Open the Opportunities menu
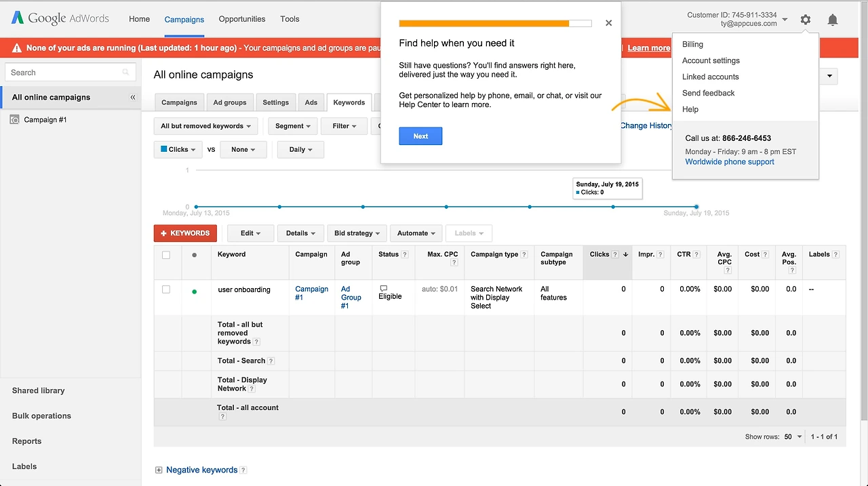Image resolution: width=868 pixels, height=486 pixels. pyautogui.click(x=242, y=19)
